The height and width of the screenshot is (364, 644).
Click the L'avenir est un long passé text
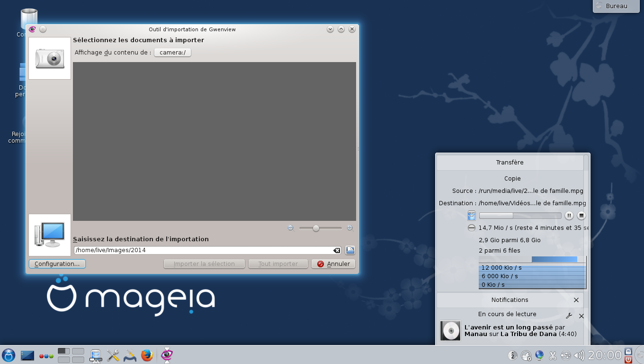click(x=509, y=328)
